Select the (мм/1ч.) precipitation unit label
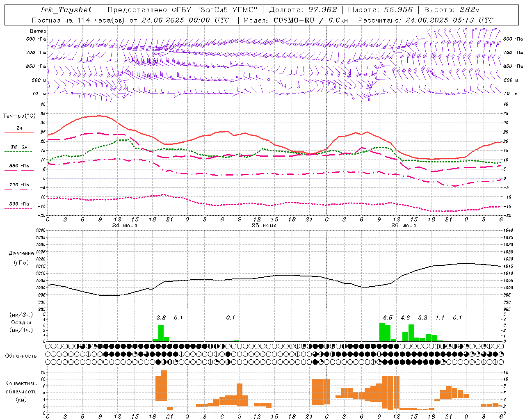 [x=21, y=330]
